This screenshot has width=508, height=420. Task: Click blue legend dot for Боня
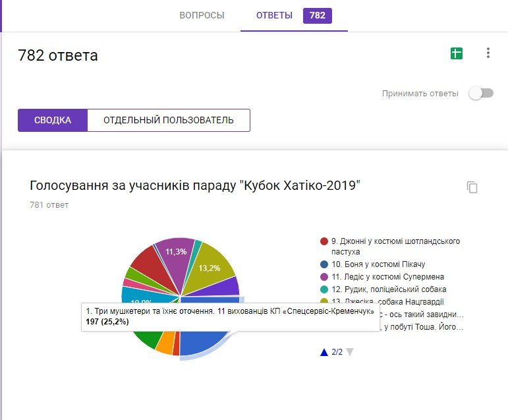324,264
